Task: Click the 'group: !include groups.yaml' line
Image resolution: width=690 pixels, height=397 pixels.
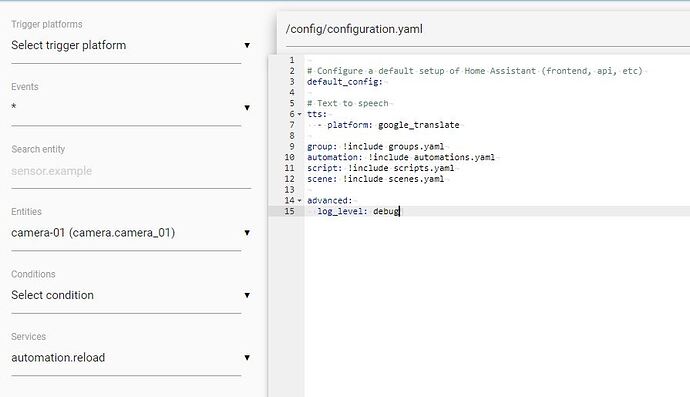Action: [x=375, y=147]
